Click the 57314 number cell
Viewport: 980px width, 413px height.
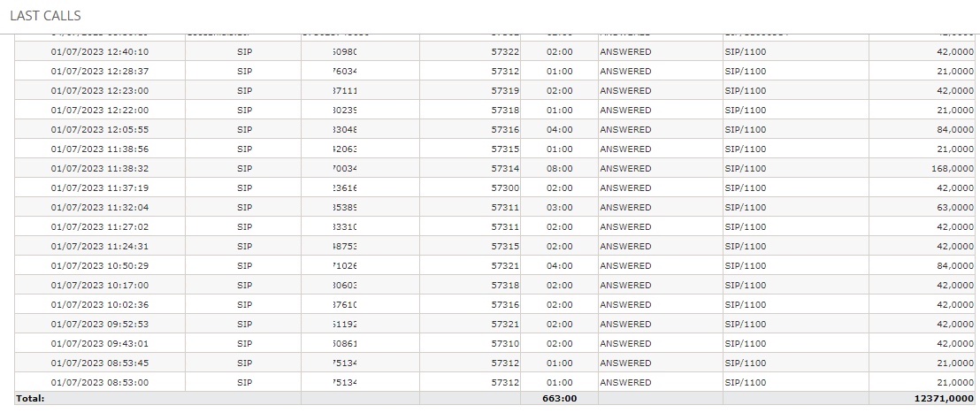click(x=505, y=168)
